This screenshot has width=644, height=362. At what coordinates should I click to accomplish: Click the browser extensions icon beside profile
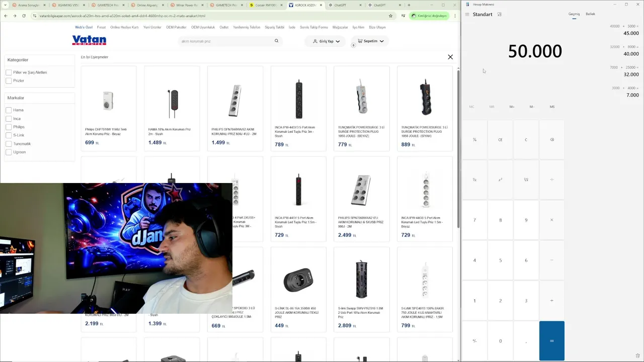tap(404, 16)
